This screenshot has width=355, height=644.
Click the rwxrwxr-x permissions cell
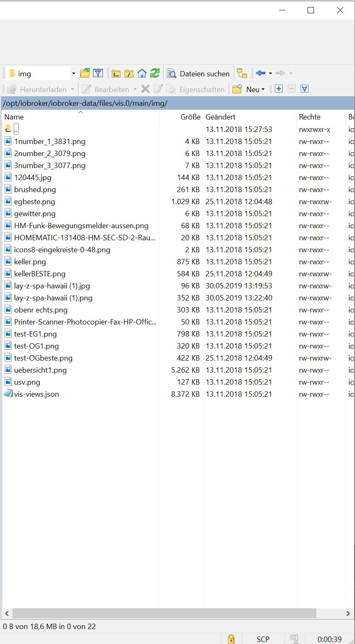tap(314, 129)
